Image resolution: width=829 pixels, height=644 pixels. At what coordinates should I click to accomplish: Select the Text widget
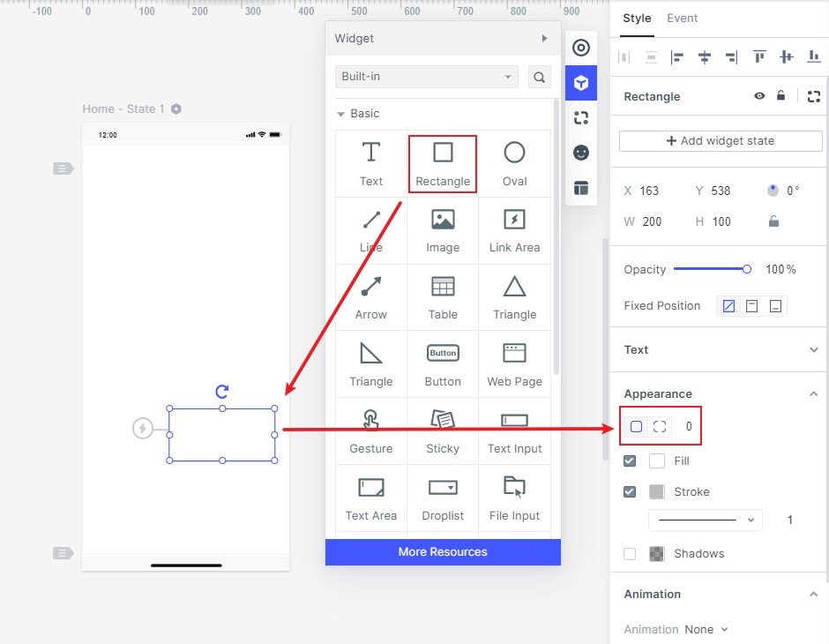[x=370, y=164]
